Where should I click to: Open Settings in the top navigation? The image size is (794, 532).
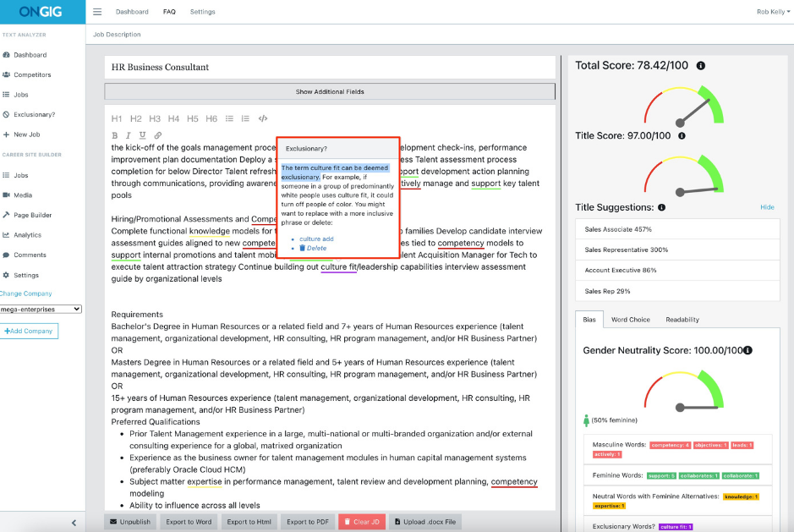[203, 12]
